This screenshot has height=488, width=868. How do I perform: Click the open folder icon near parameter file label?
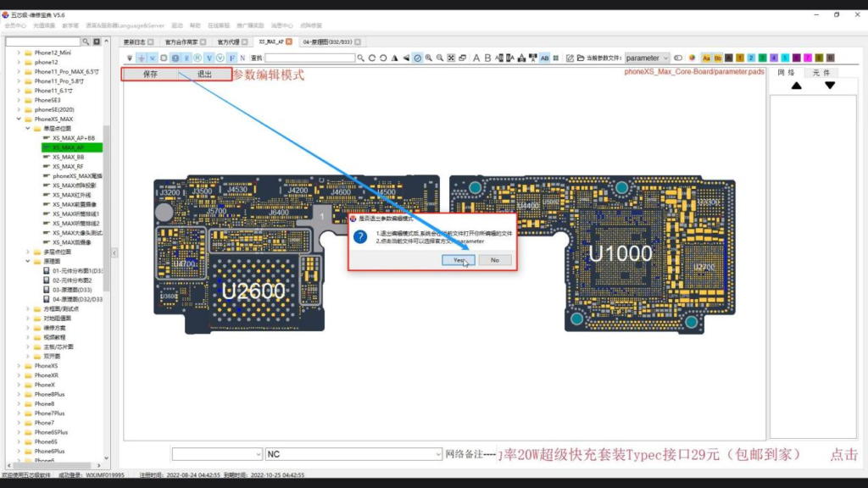pos(581,58)
